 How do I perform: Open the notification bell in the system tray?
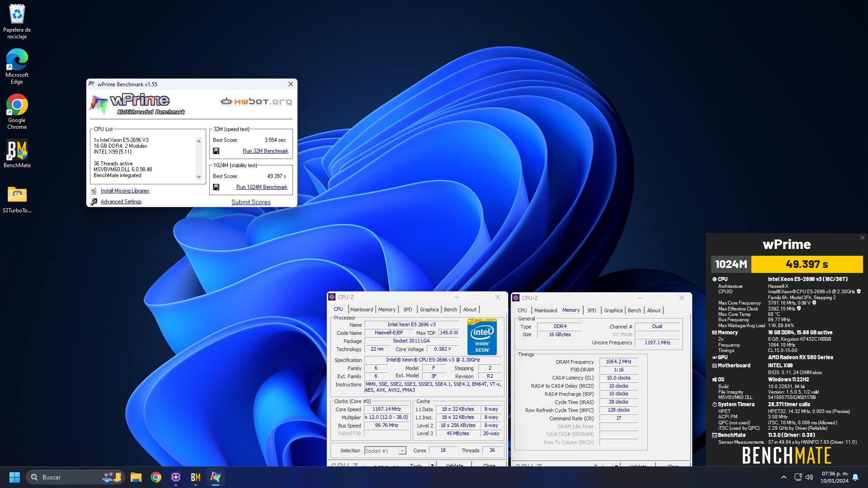click(855, 477)
